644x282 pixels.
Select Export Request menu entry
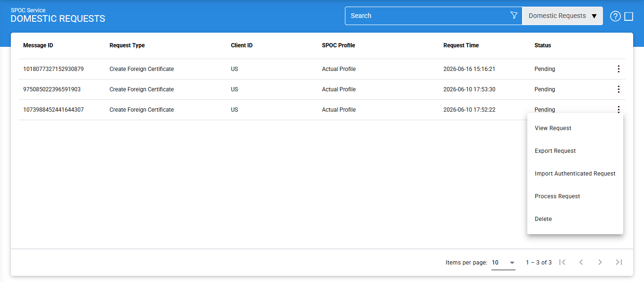coord(575,151)
